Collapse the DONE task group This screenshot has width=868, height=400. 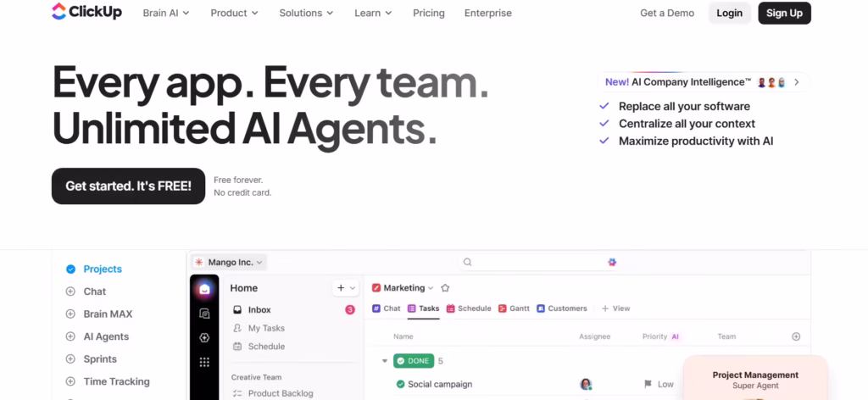(x=385, y=361)
